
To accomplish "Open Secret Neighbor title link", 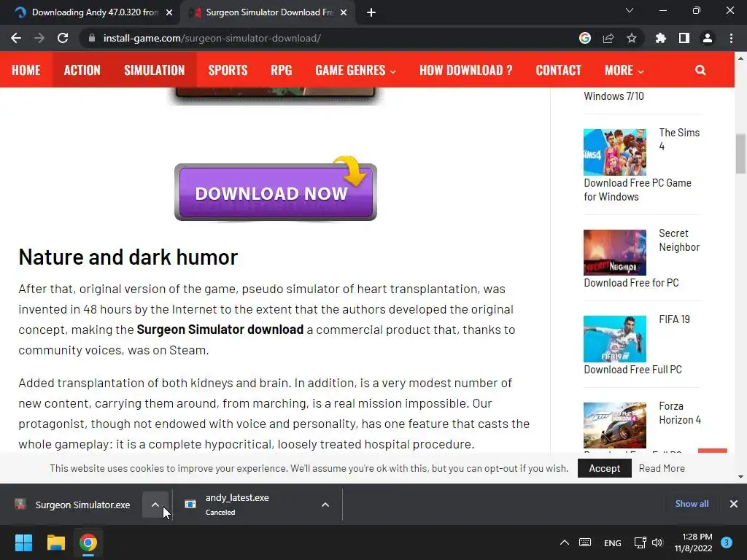I will 679,240.
